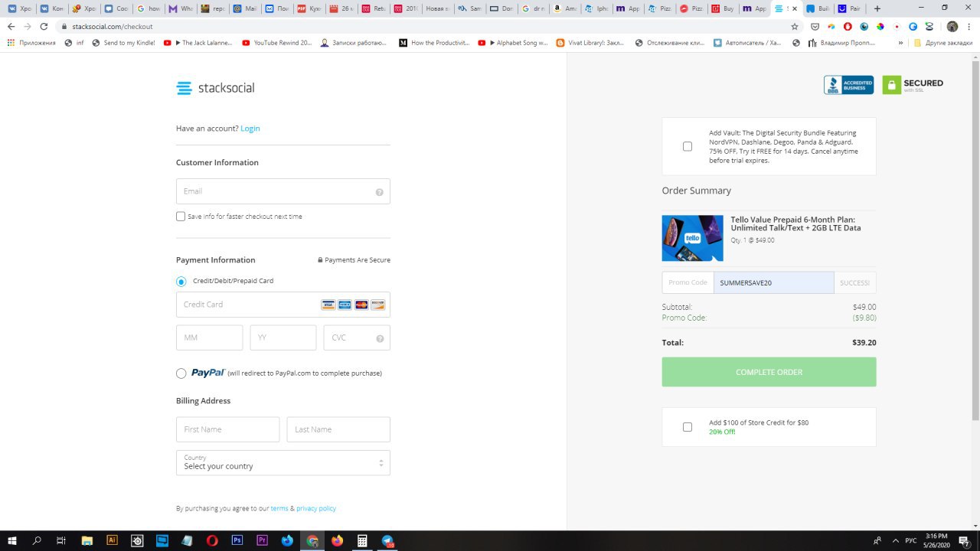The height and width of the screenshot is (551, 980).
Task: Open the Send to my Kindle bookmark
Action: point(123,43)
